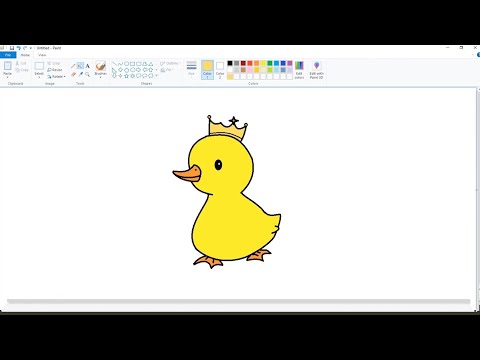
Task: Select the Pencil tool
Action: (73, 66)
